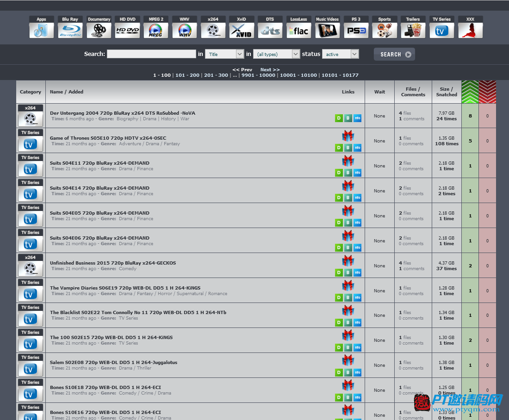
Task: Click the x264 reel icon beside Unfinished Business
Action: point(30,266)
